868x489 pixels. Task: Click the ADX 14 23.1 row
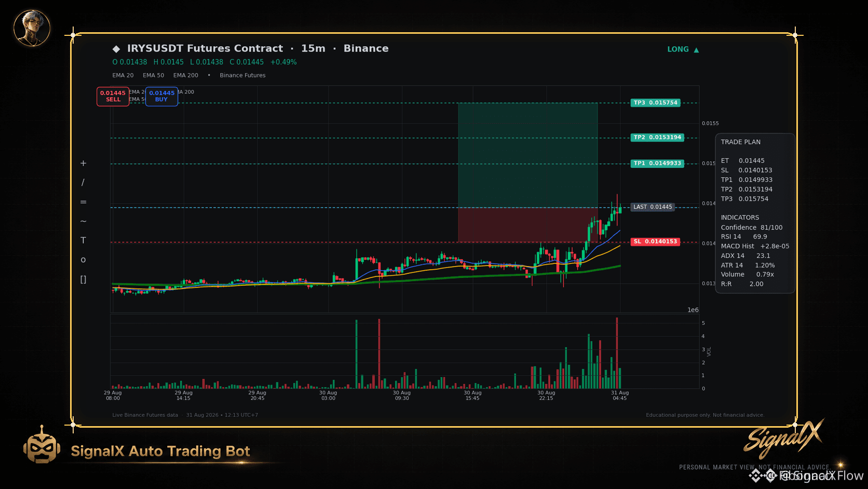745,256
